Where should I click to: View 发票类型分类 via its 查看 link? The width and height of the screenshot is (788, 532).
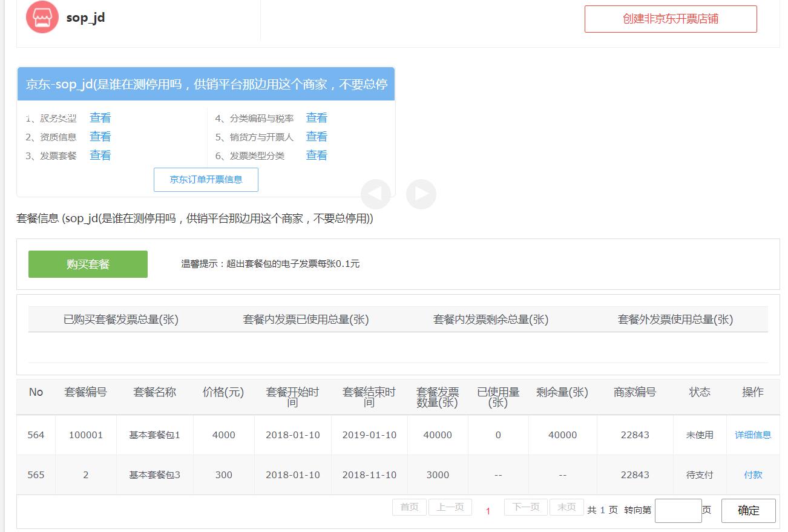point(317,156)
